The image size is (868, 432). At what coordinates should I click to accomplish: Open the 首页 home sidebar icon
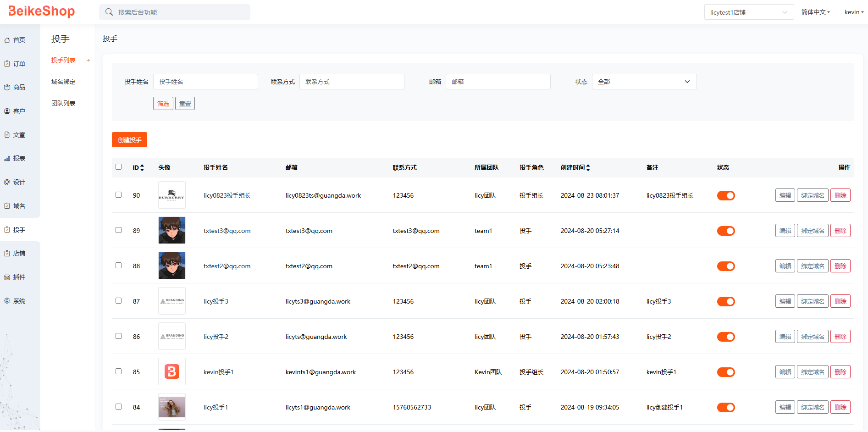7,40
